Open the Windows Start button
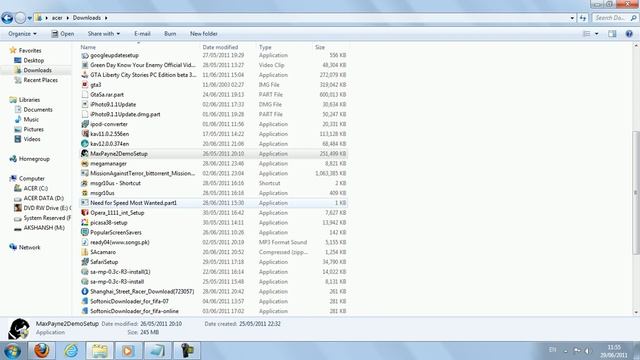Image resolution: width=640 pixels, height=360 pixels. click(x=13, y=351)
